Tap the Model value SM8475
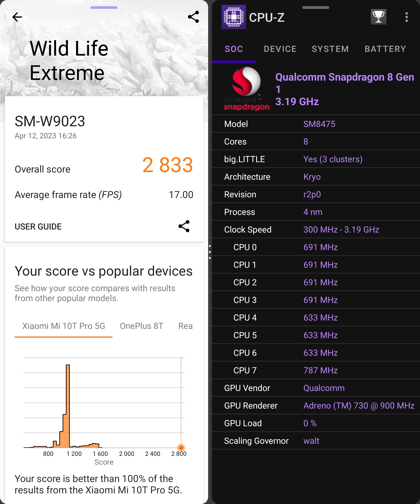This screenshot has height=504, width=420. pyautogui.click(x=319, y=124)
